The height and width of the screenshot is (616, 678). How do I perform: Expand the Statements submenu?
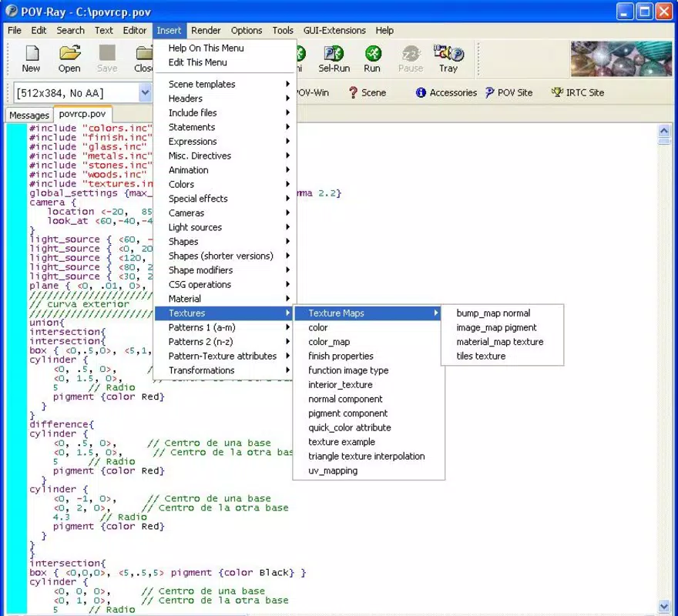click(x=224, y=127)
